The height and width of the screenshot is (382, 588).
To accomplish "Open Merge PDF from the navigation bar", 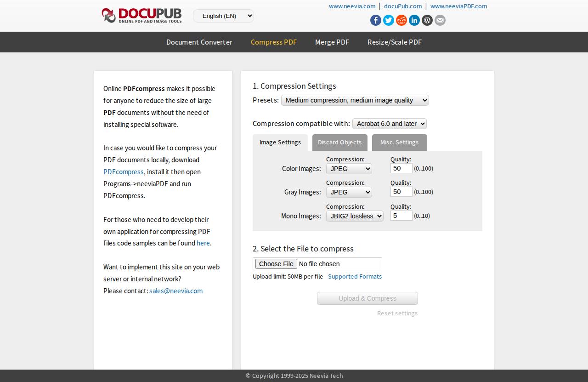I will tap(332, 42).
